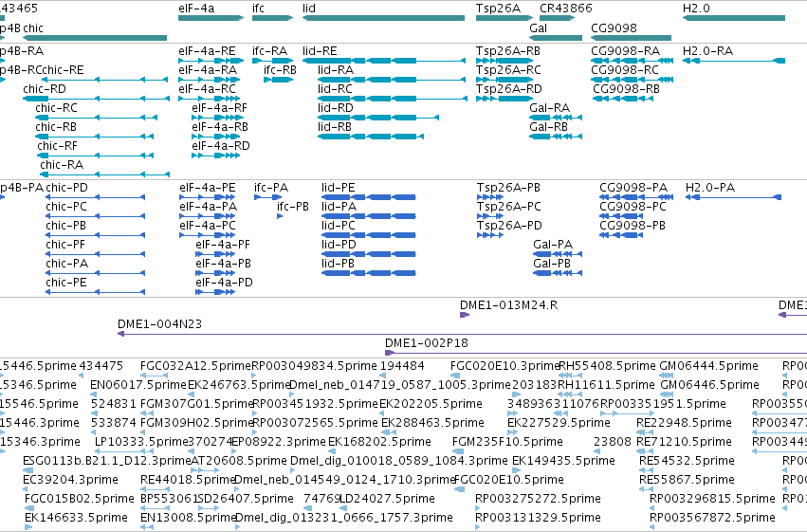Click protein CG9098-PC
Image resolution: width=807 pixels, height=532 pixels.
(621, 216)
